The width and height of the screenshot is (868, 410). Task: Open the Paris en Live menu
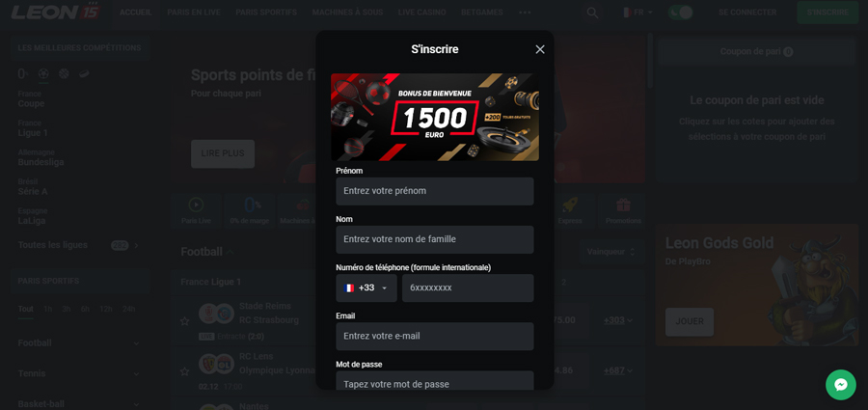coord(194,13)
